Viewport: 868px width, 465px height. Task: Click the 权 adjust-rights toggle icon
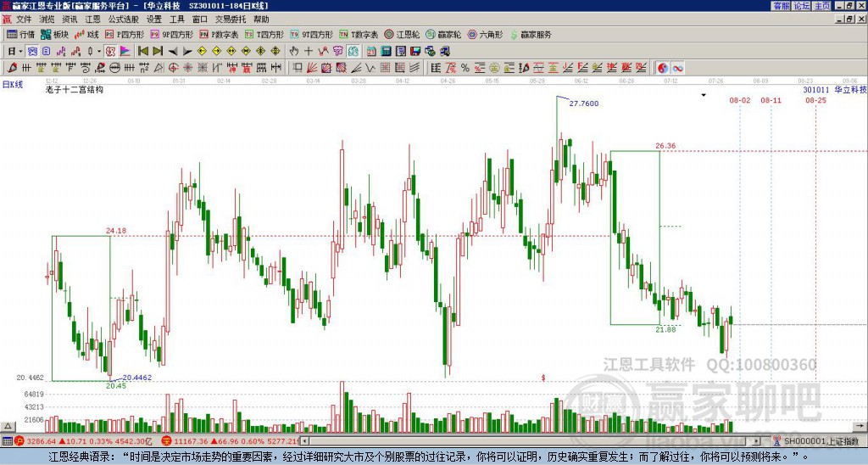click(x=110, y=52)
